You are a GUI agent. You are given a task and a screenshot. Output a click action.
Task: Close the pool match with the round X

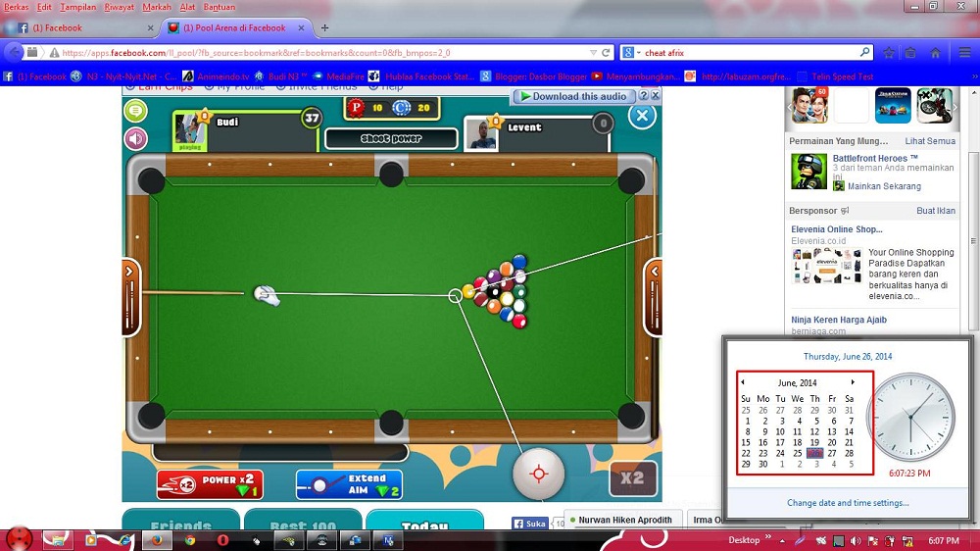[642, 116]
